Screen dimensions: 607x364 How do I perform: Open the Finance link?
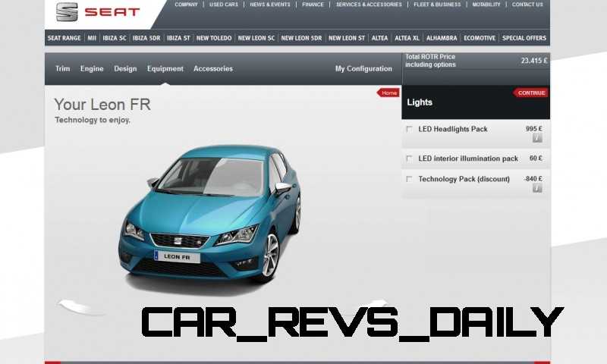(313, 5)
